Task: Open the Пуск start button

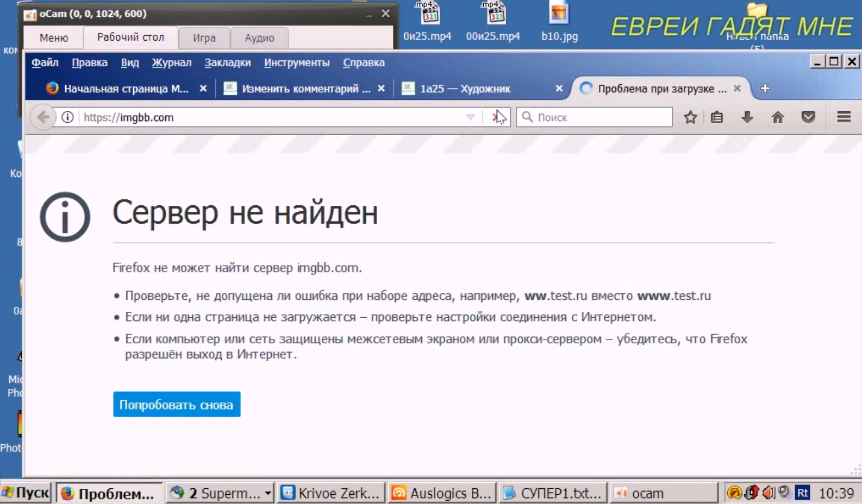Action: tap(26, 493)
